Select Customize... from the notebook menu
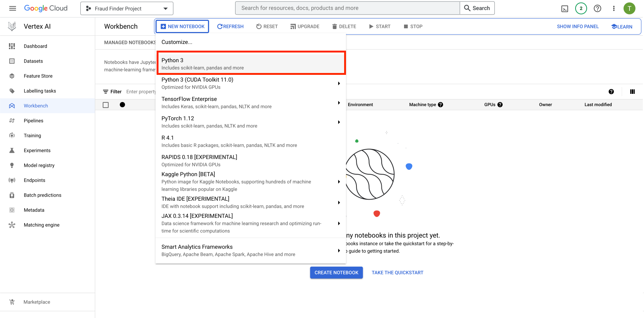The image size is (644, 318). [x=251, y=42]
